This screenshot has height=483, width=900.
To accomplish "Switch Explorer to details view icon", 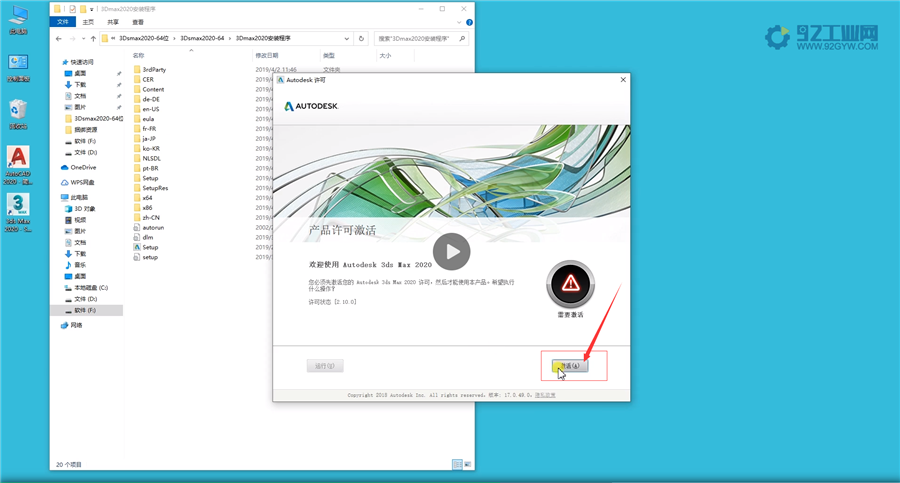I will [457, 464].
